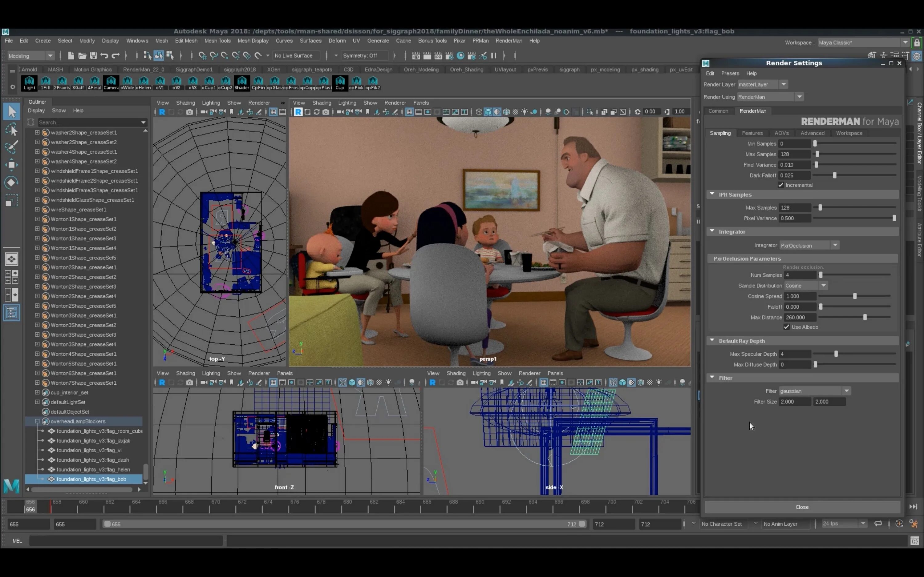The height and width of the screenshot is (577, 924).
Task: Open the Shader shelf icon
Action: [x=242, y=83]
